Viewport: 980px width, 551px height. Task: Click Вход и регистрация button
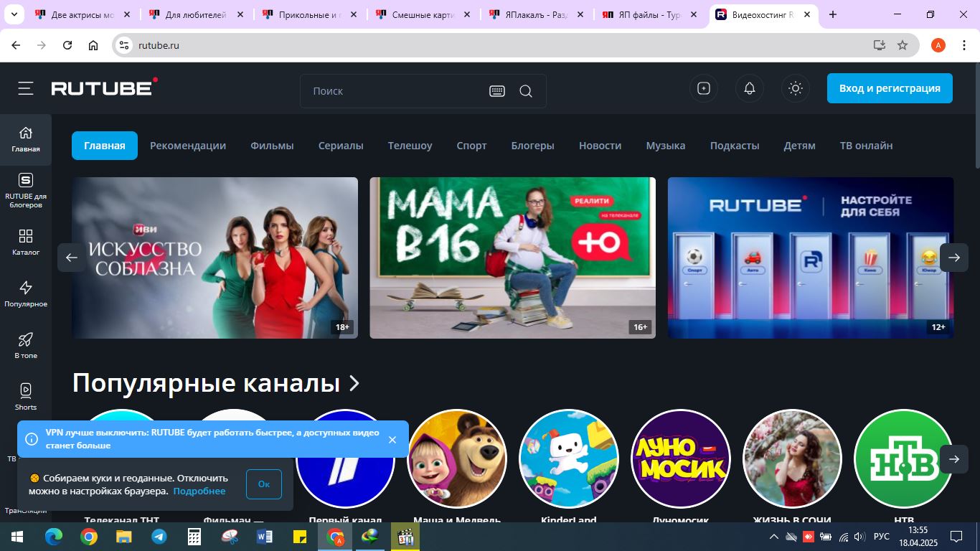pos(890,88)
